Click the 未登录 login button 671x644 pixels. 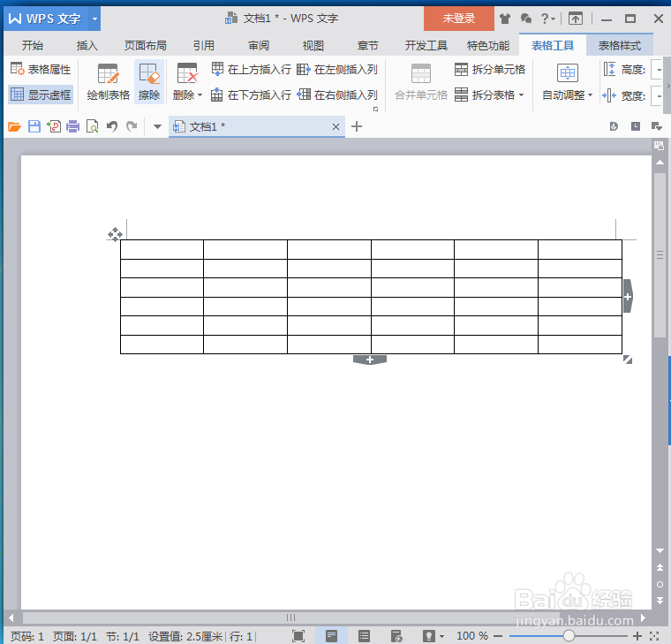coord(459,19)
